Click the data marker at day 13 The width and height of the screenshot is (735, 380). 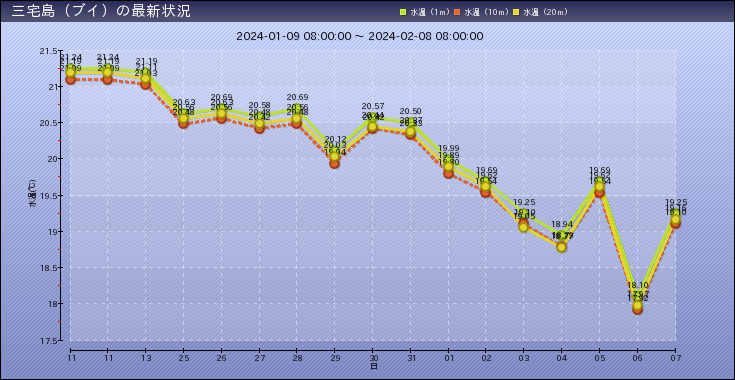click(146, 80)
